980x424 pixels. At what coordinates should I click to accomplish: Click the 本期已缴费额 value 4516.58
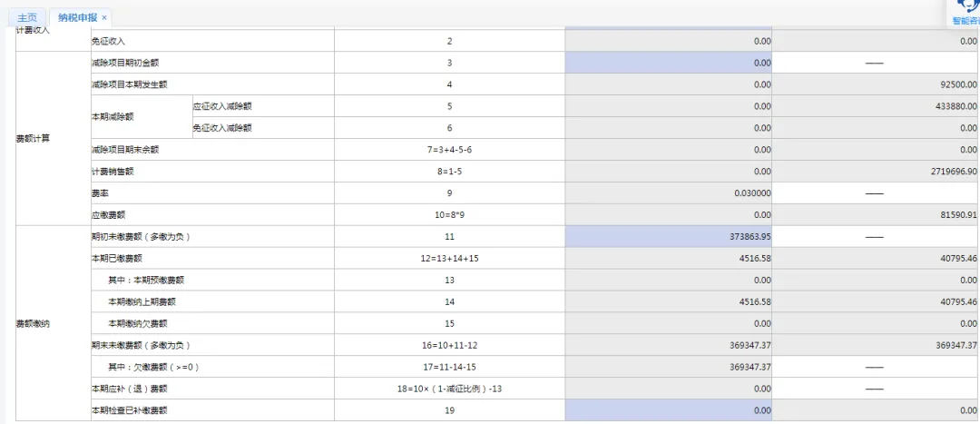pyautogui.click(x=668, y=258)
